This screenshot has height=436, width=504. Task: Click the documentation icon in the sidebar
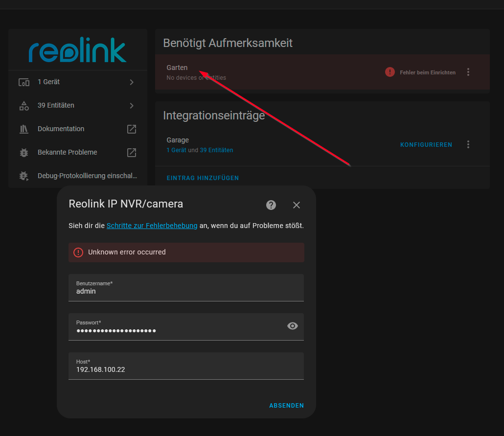[24, 129]
